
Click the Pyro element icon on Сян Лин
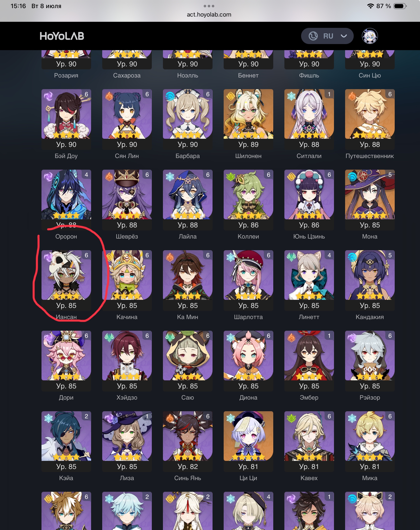coord(109,96)
